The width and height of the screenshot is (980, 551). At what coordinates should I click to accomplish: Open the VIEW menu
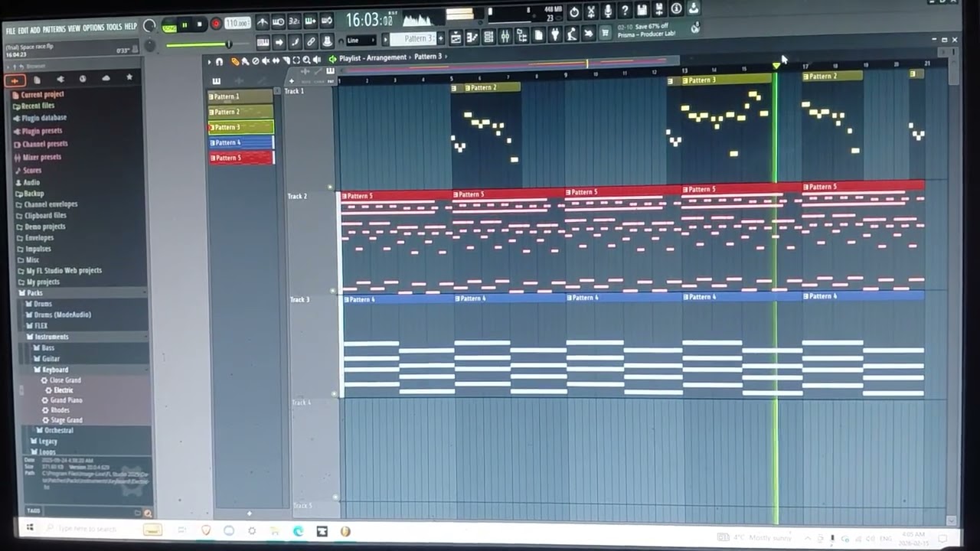pos(74,28)
